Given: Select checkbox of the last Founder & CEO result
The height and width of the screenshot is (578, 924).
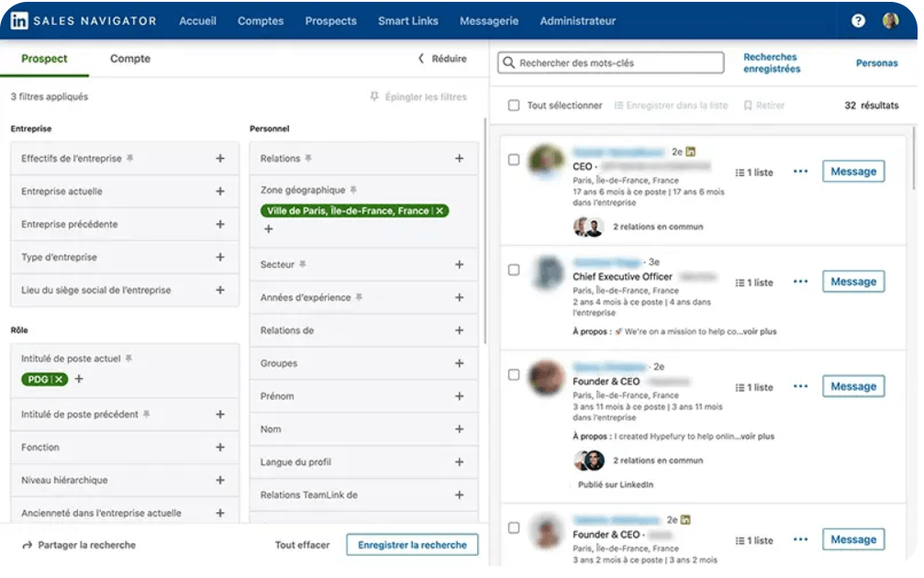Looking at the screenshot, I should [x=514, y=528].
